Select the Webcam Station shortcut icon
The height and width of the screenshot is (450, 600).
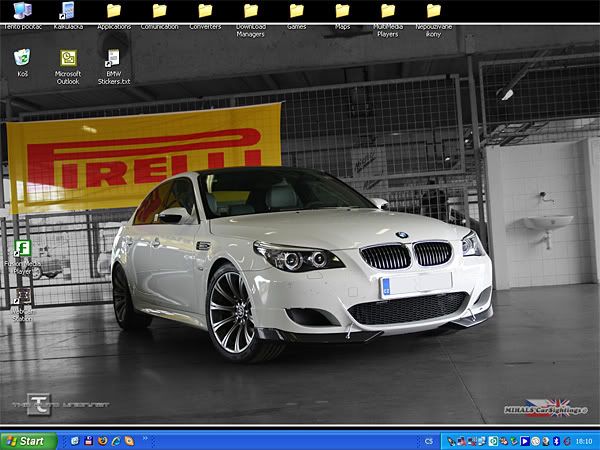click(x=23, y=305)
